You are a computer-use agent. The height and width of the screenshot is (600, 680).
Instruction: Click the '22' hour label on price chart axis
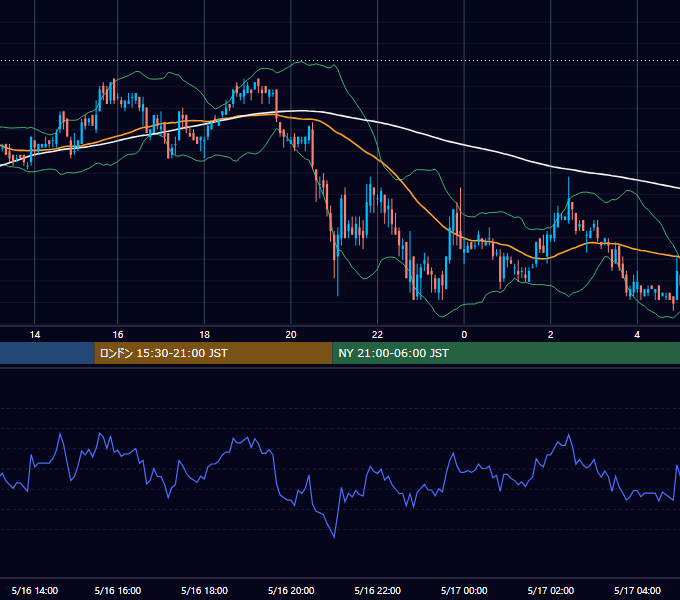click(x=377, y=335)
